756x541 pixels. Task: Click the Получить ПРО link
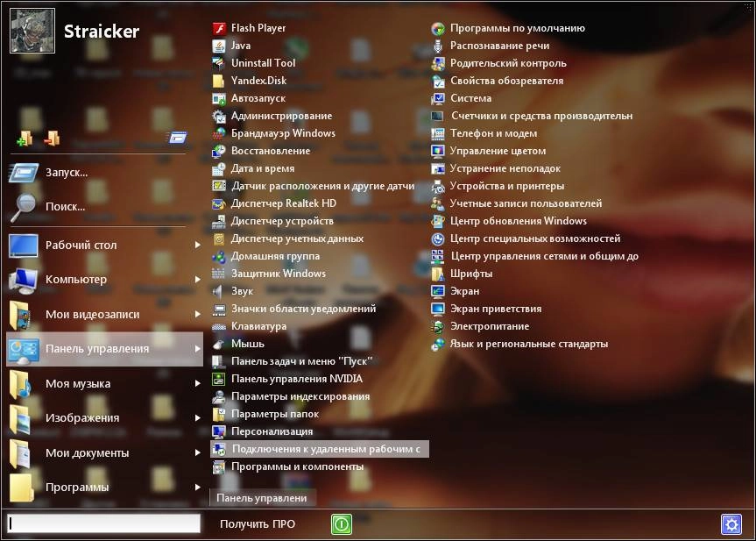click(x=258, y=524)
